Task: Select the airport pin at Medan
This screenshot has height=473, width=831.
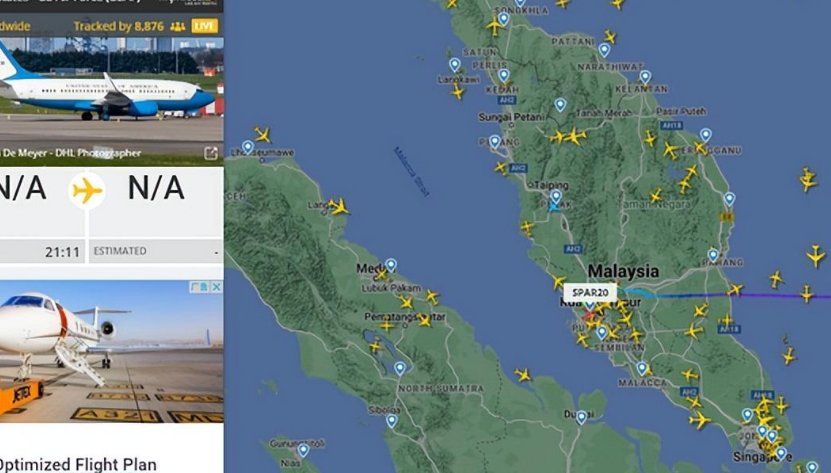Action: pyautogui.click(x=391, y=265)
